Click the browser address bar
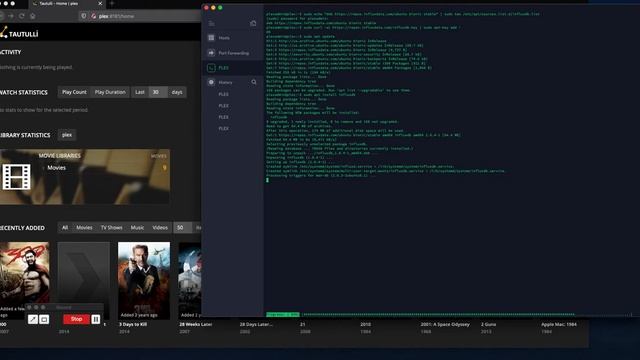Screen dimensions: 640x360 pyautogui.click(x=139, y=16)
